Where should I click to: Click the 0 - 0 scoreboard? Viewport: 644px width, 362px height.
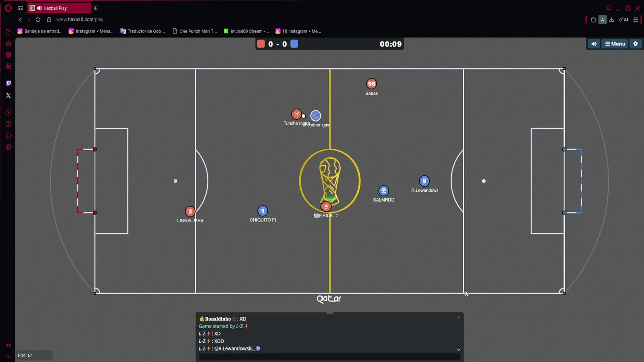click(x=278, y=44)
